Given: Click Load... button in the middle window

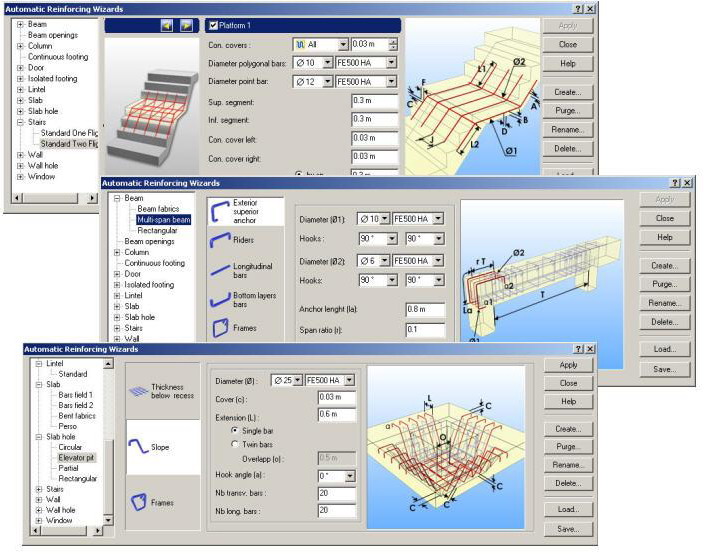Looking at the screenshot, I should coord(664,349).
